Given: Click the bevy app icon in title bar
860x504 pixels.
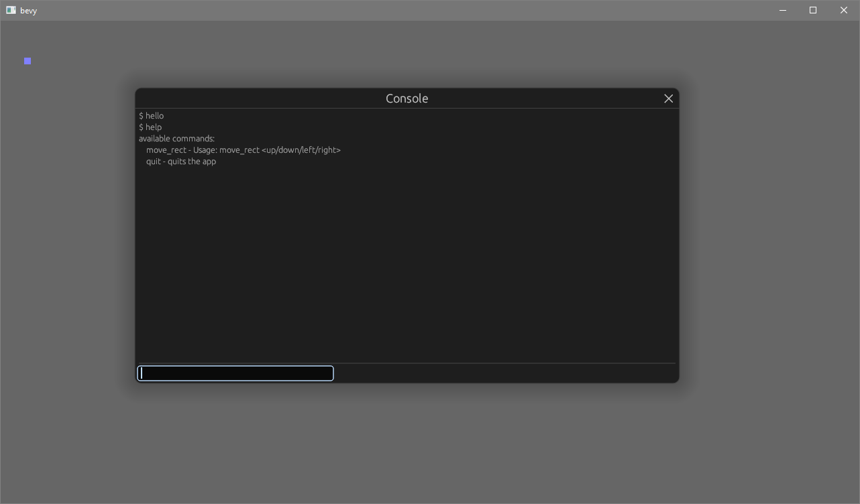Looking at the screenshot, I should click(11, 10).
